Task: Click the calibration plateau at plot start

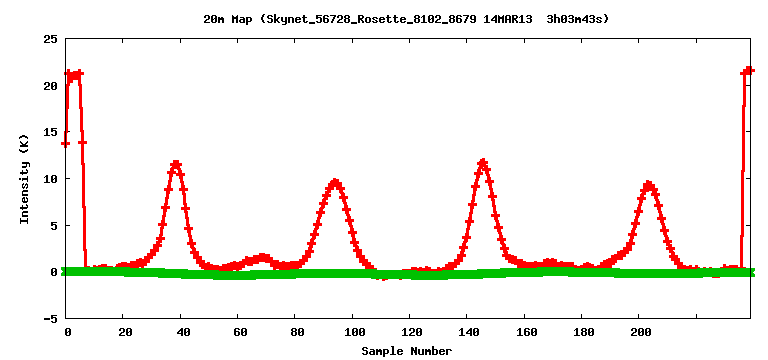Action: point(73,75)
